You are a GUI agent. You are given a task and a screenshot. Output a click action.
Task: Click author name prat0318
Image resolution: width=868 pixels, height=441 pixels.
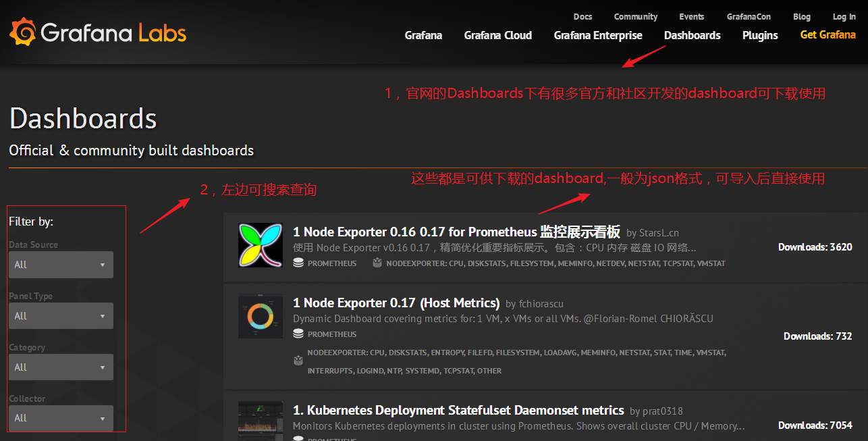(x=663, y=411)
